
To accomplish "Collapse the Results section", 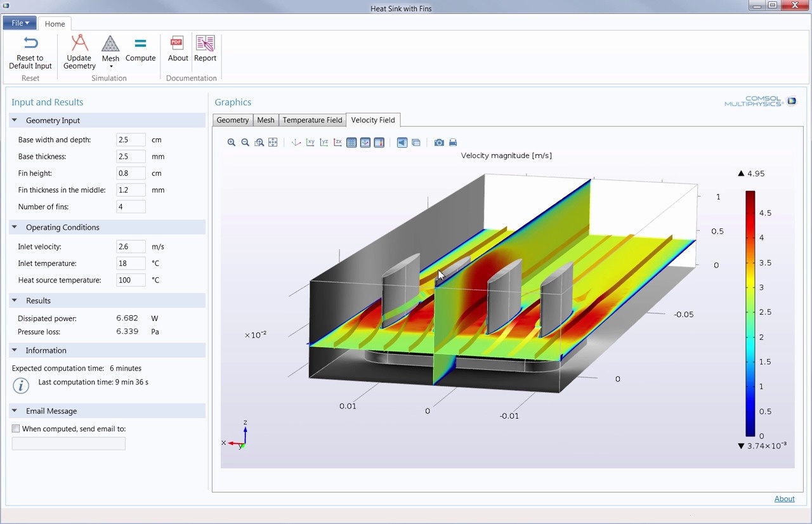I will click(15, 300).
